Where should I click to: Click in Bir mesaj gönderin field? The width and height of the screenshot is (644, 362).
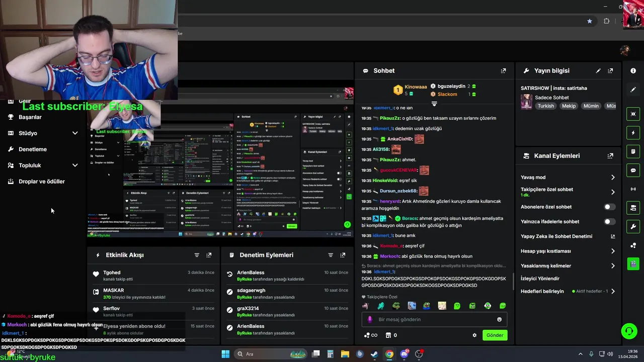pyautogui.click(x=434, y=319)
